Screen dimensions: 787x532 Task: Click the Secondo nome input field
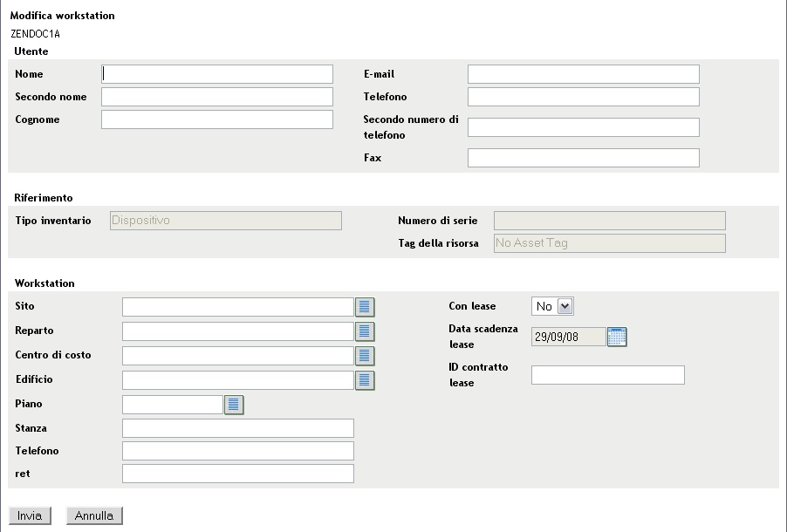(217, 96)
